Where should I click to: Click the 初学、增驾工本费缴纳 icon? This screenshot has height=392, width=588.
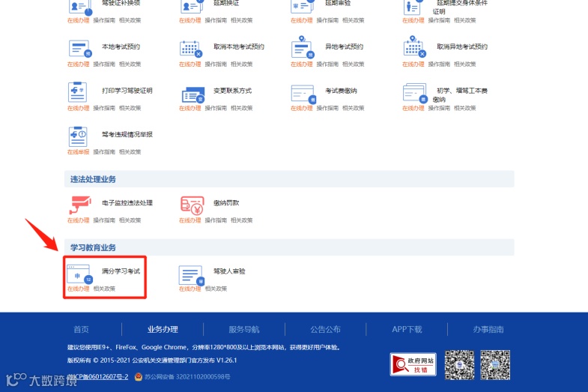coord(415,93)
